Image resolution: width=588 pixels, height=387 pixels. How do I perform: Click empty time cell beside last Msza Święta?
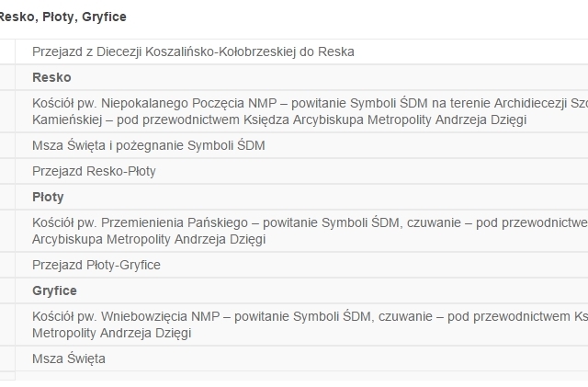[7, 359]
